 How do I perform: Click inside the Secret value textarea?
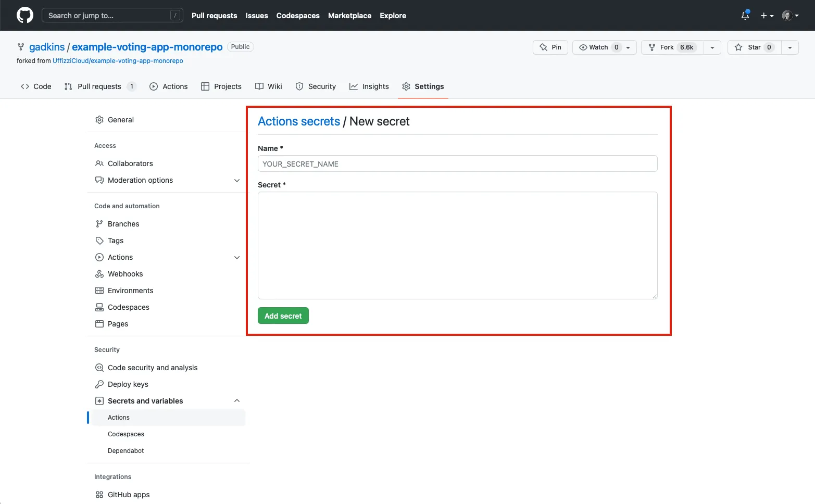tap(457, 245)
